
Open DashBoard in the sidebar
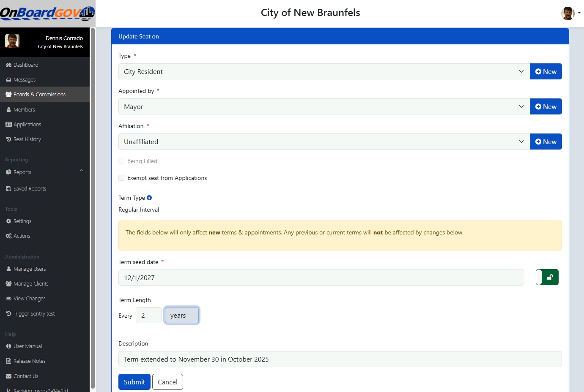(26, 65)
